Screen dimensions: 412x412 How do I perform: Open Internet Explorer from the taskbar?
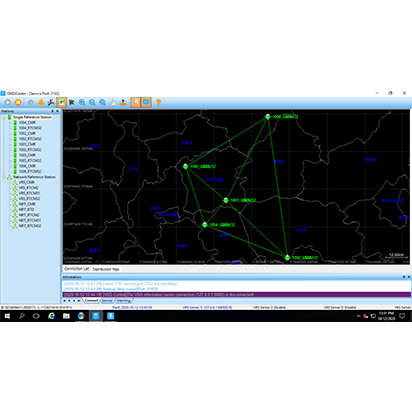(x=51, y=316)
